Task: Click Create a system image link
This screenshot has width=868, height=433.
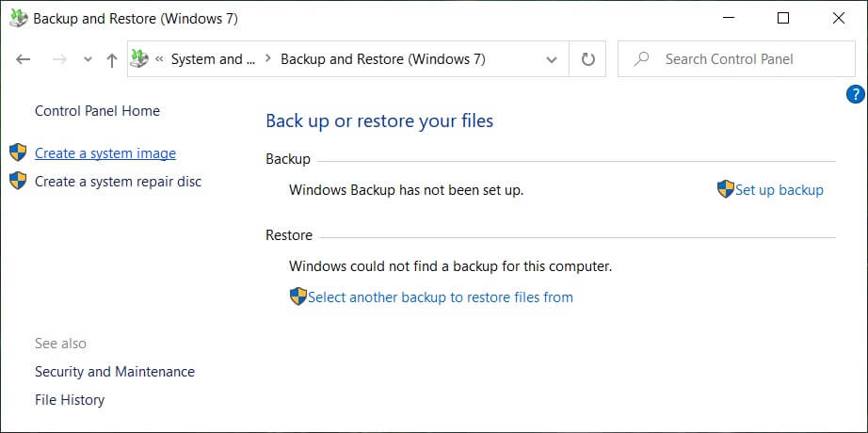Action: pos(105,153)
